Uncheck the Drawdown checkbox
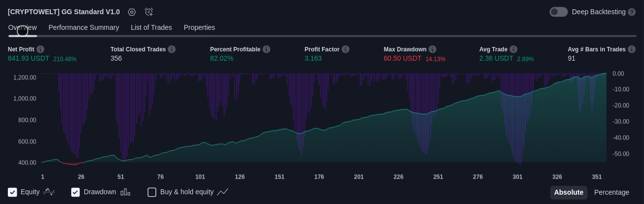The image size is (644, 204). tap(75, 192)
